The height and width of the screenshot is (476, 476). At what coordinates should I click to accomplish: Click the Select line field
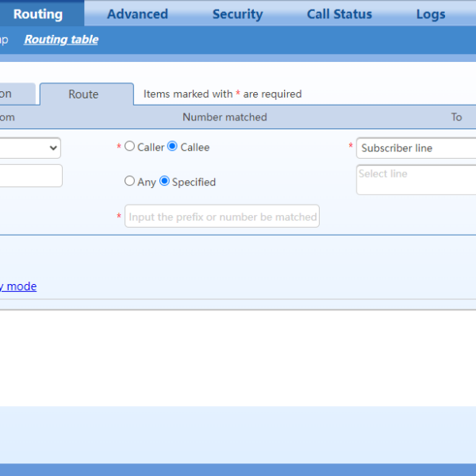416,180
